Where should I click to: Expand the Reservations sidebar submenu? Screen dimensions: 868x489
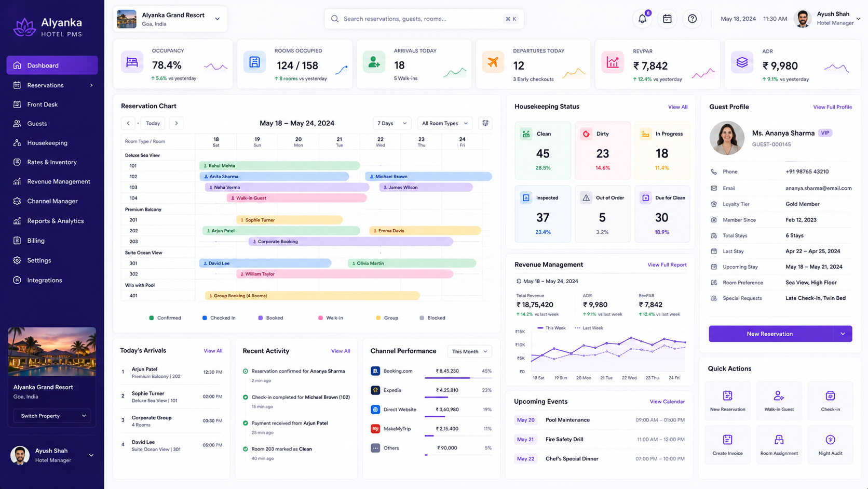click(x=91, y=85)
